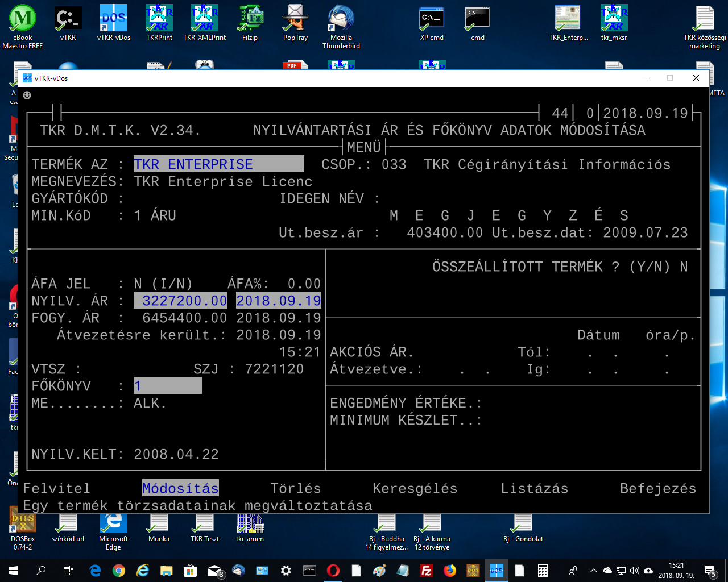
Task: Launch Firefox from the taskbar
Action: pos(450,571)
